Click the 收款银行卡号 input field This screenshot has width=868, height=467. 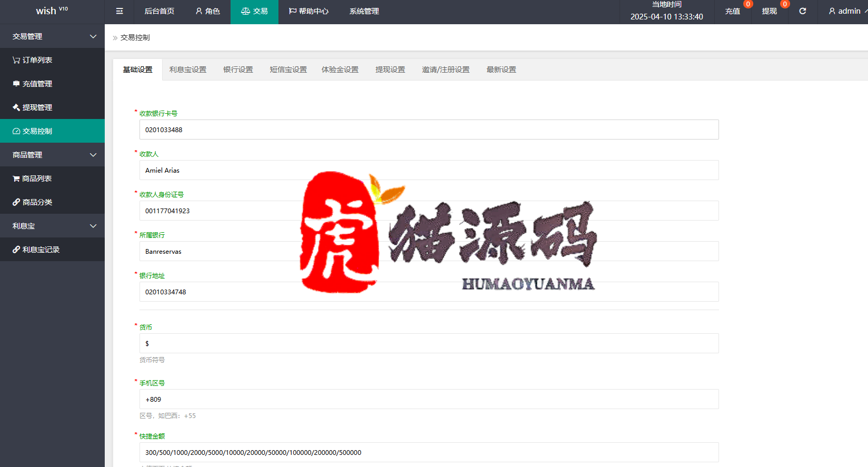point(429,130)
